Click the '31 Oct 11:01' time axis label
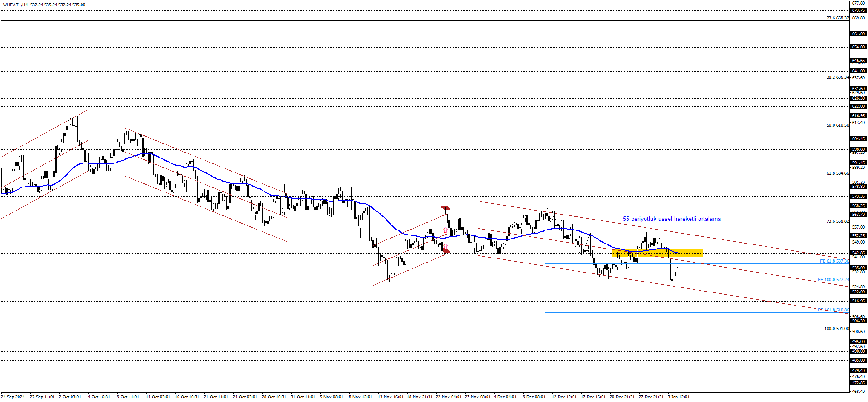 (303, 397)
